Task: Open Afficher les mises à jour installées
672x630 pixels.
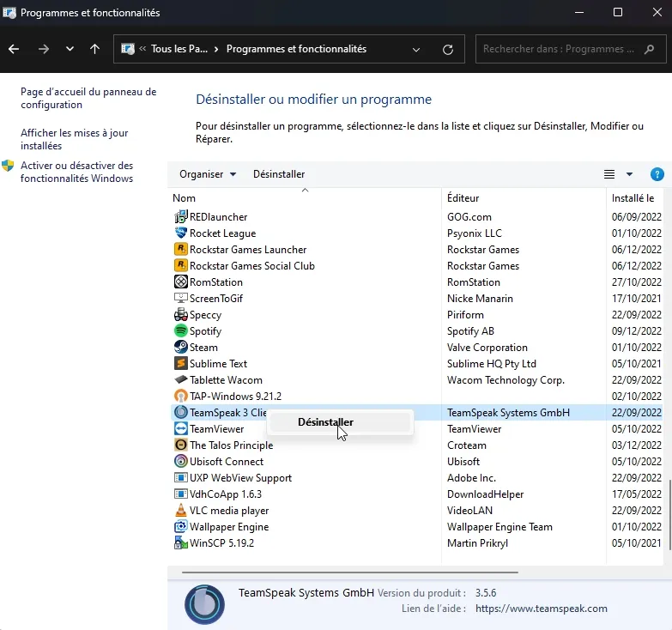Action: (x=74, y=140)
